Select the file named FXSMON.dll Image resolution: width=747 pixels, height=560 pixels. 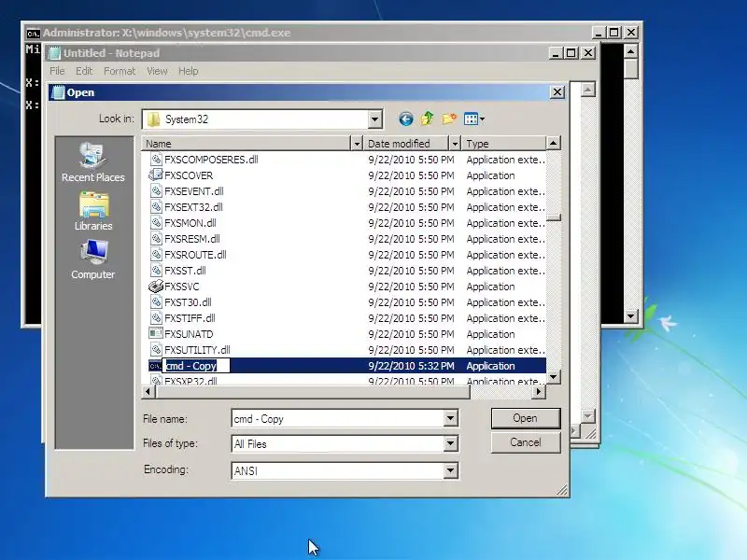(190, 223)
